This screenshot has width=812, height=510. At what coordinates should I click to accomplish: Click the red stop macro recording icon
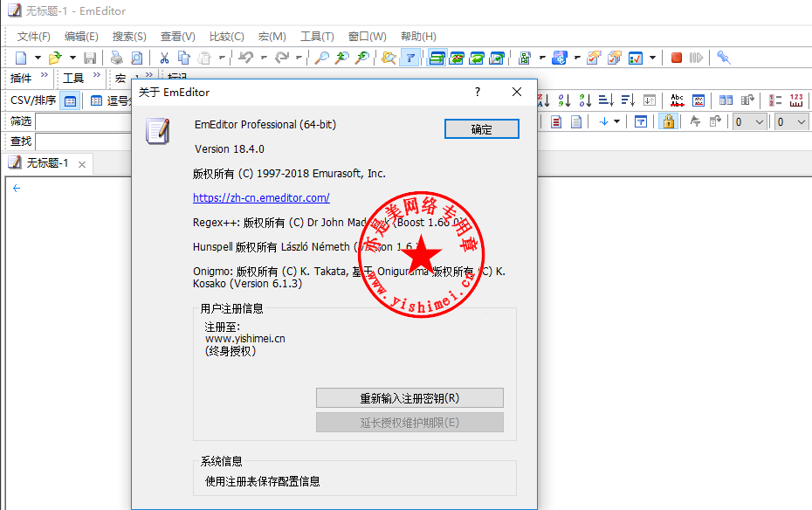[x=677, y=58]
